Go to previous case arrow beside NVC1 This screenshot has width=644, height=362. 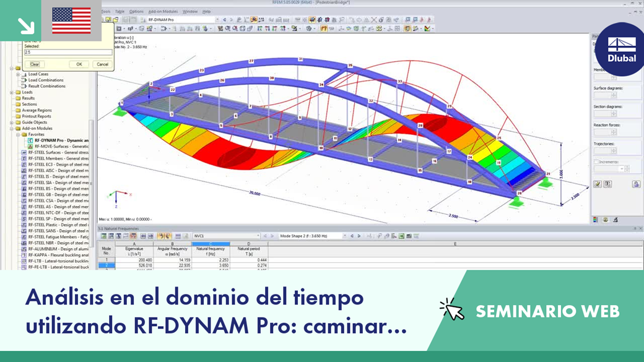coord(265,236)
